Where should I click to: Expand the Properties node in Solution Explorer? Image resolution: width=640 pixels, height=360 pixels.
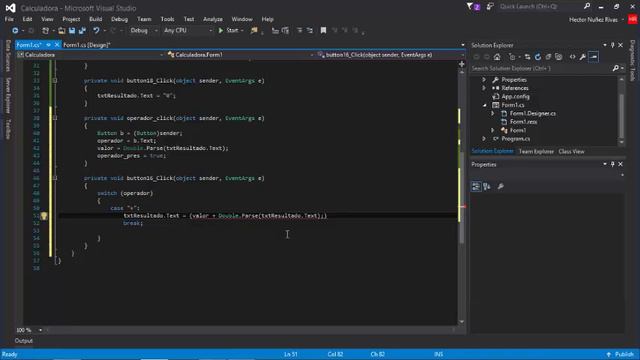click(484, 80)
